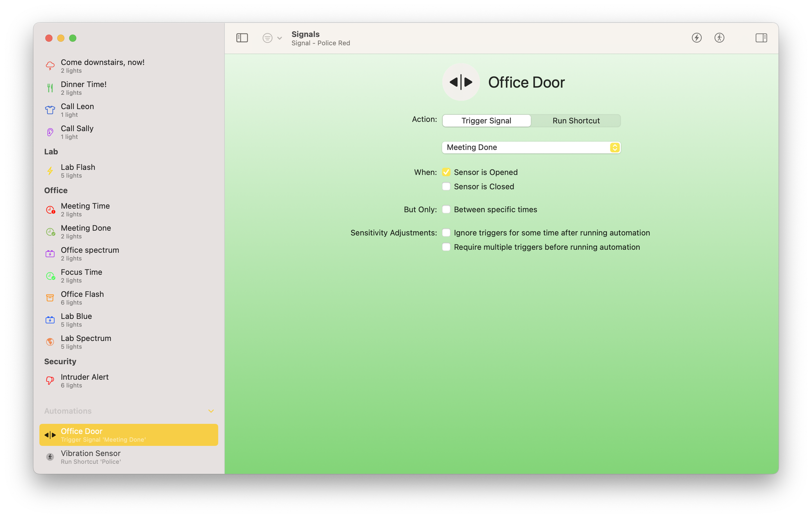Switch action to Run Shortcut
Screen dimensions: 812x518
576,121
